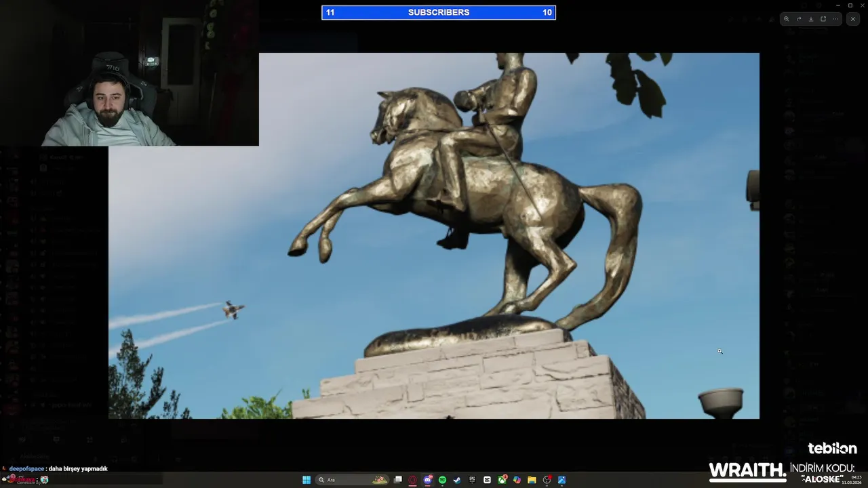Image resolution: width=868 pixels, height=488 pixels.
Task: Open Epic Games Launcher from taskbar
Action: [472, 480]
